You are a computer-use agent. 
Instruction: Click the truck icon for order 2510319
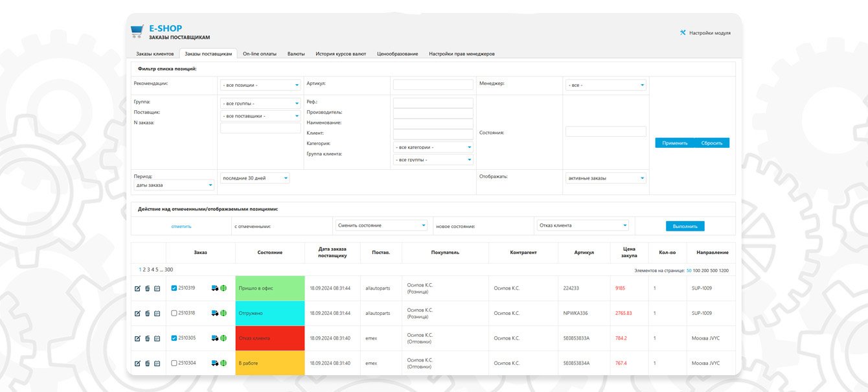[215, 288]
